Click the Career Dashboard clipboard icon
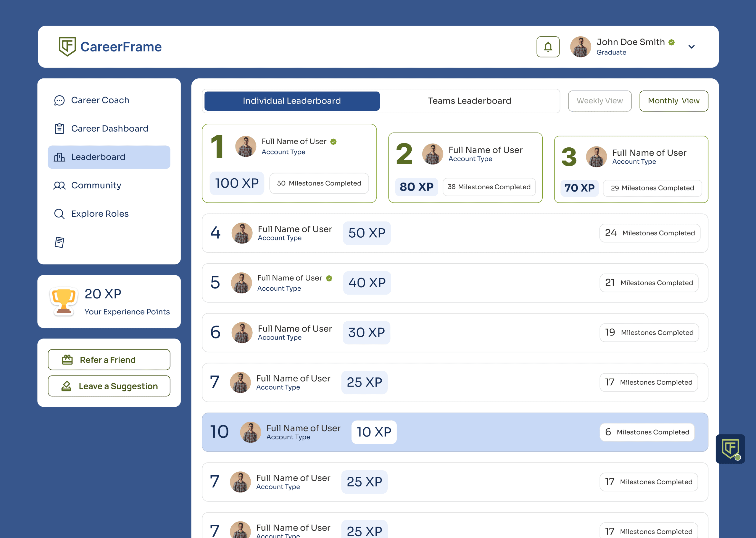Viewport: 756px width, 538px height. click(x=59, y=129)
